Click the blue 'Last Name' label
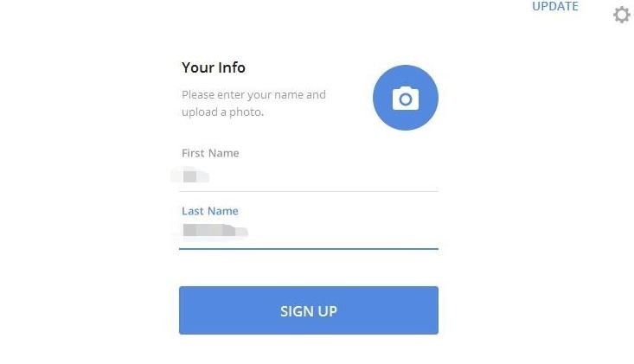The width and height of the screenshot is (634, 364). click(x=210, y=211)
